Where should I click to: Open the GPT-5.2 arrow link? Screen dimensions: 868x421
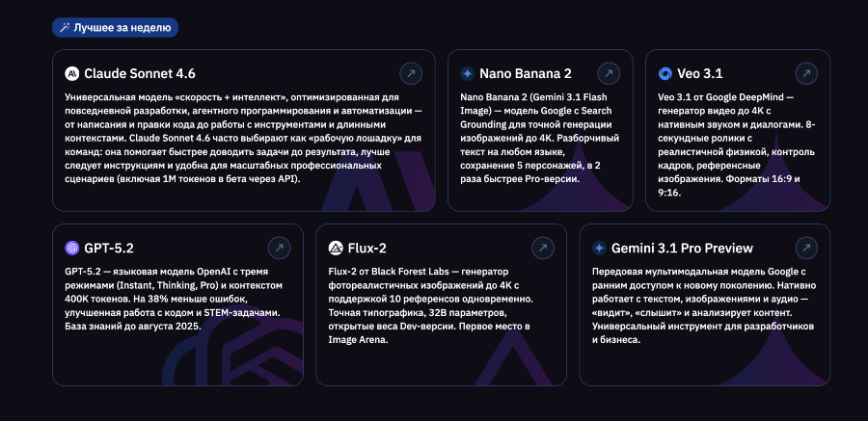279,248
